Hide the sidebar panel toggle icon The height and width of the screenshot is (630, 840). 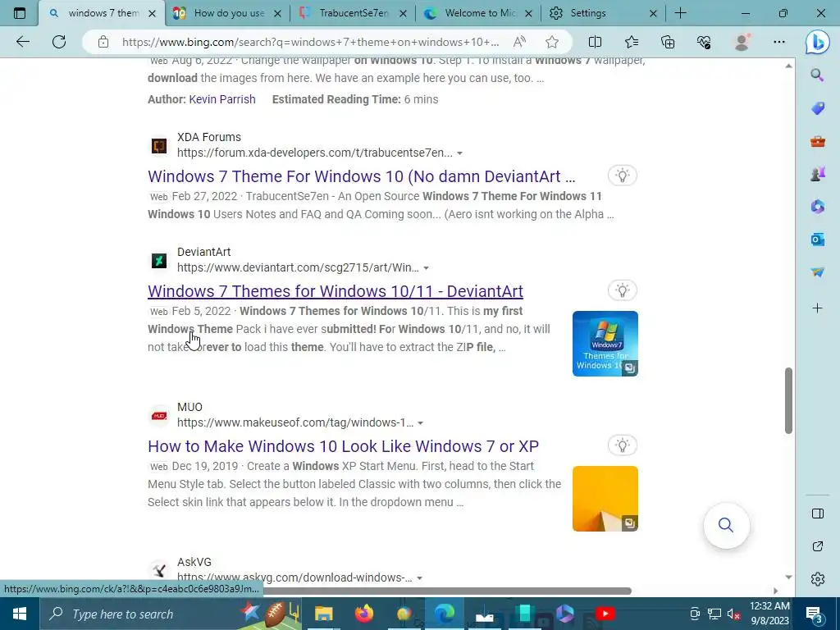(x=818, y=514)
